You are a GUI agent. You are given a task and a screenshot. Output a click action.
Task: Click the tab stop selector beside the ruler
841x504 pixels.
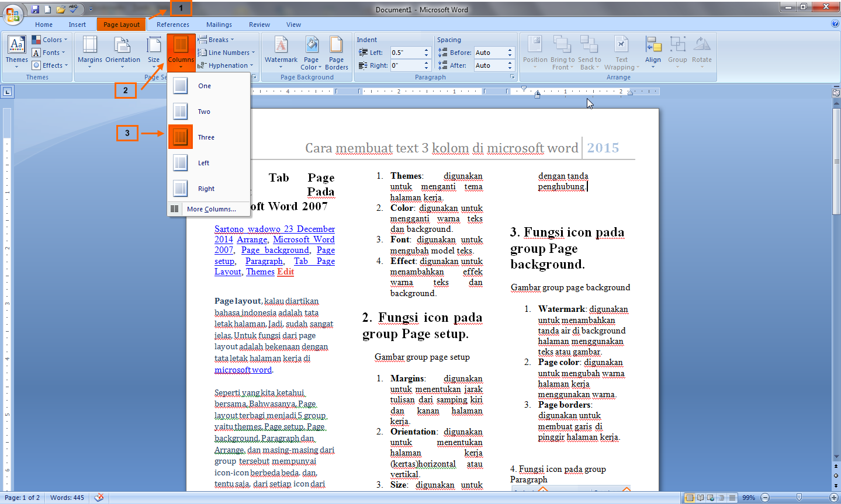pos(7,92)
